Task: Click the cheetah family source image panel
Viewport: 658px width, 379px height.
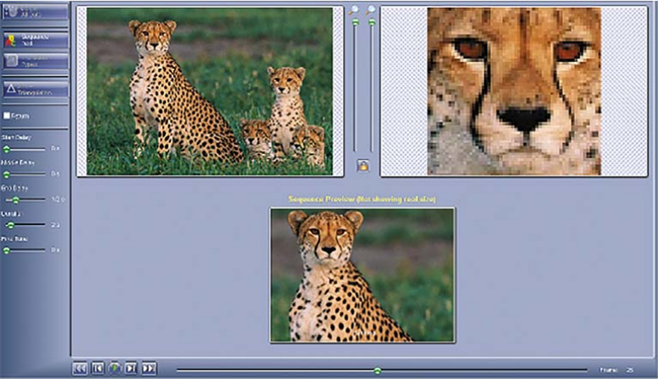Action: (x=210, y=91)
